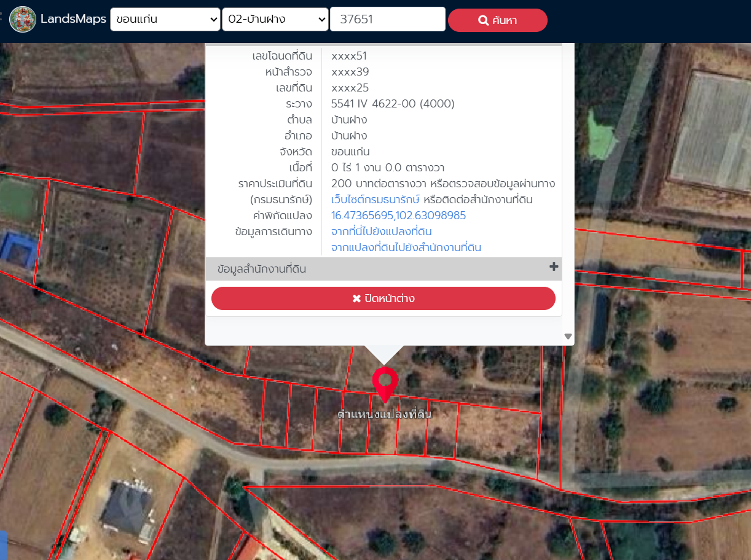Viewport: 751px width, 560px height.
Task: Click the coordinates link 16.47365695,102.63098985
Action: click(398, 216)
